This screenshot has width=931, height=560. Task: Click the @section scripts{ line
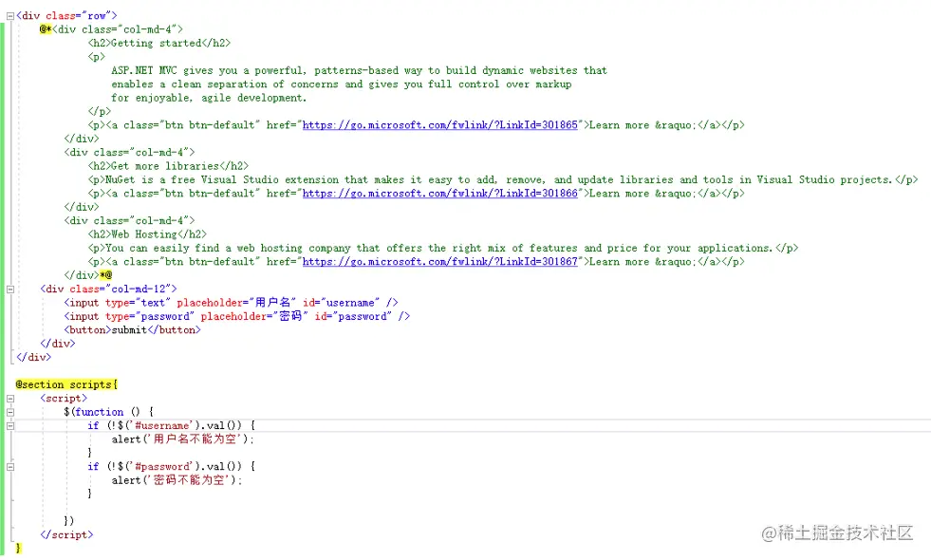coord(66,384)
